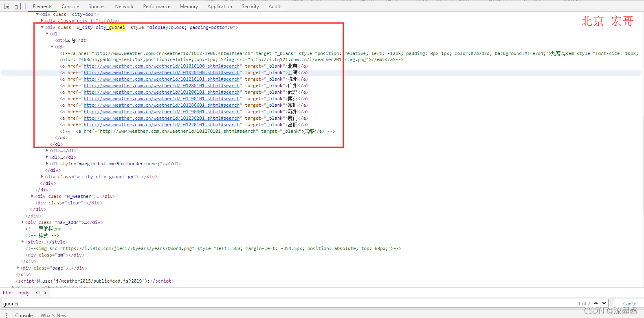Select the clear div element row
Screen dimensions: 644x318
pos(68,203)
